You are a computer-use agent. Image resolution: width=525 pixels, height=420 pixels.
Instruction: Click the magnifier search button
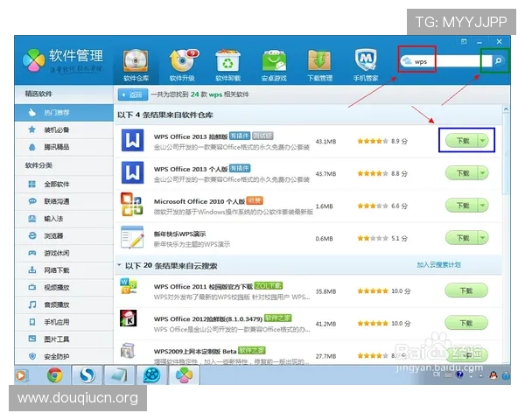coord(497,62)
